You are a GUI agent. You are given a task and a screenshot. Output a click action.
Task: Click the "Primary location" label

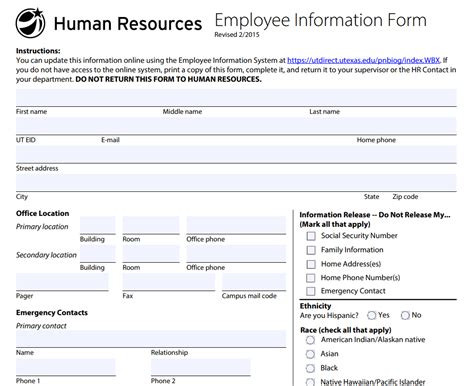[42, 227]
